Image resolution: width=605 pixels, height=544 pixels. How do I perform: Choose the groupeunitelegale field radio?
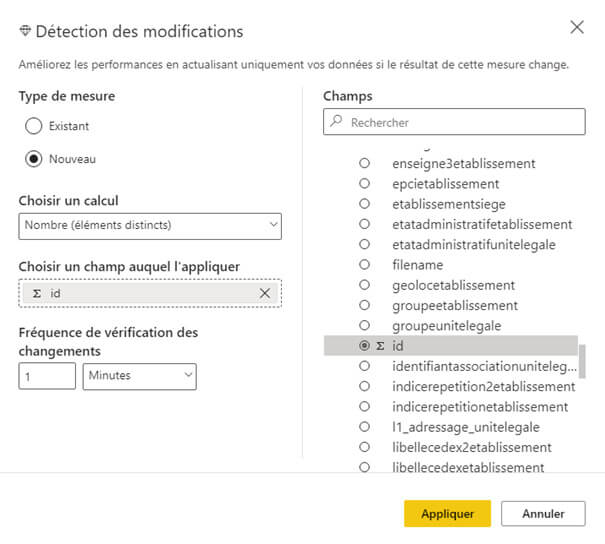coord(364,325)
